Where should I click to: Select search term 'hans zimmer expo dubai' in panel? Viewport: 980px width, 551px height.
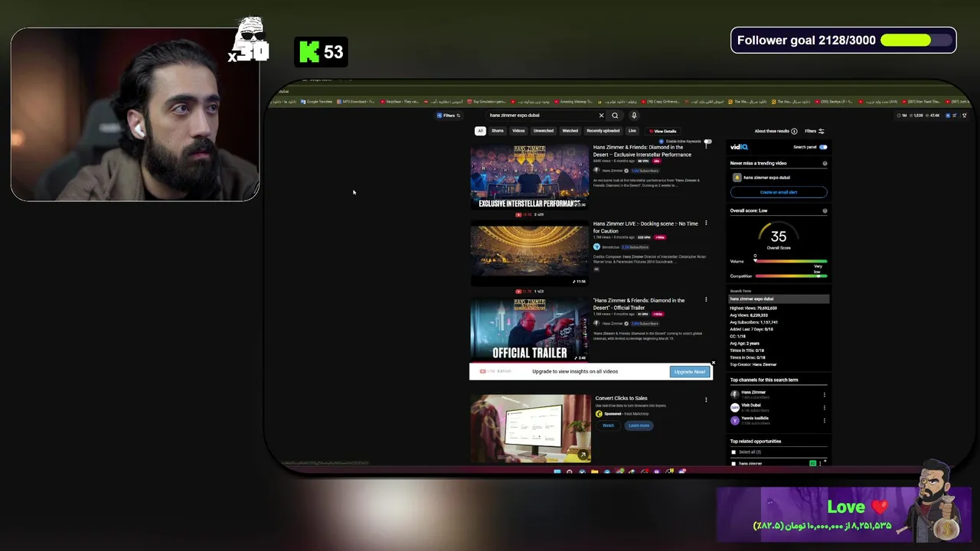(779, 299)
